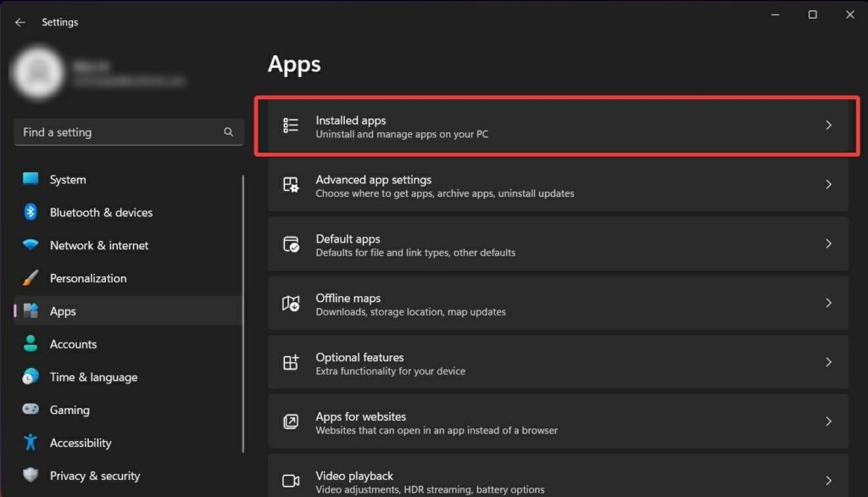
Task: Open Default apps chevron arrow
Action: 828,243
